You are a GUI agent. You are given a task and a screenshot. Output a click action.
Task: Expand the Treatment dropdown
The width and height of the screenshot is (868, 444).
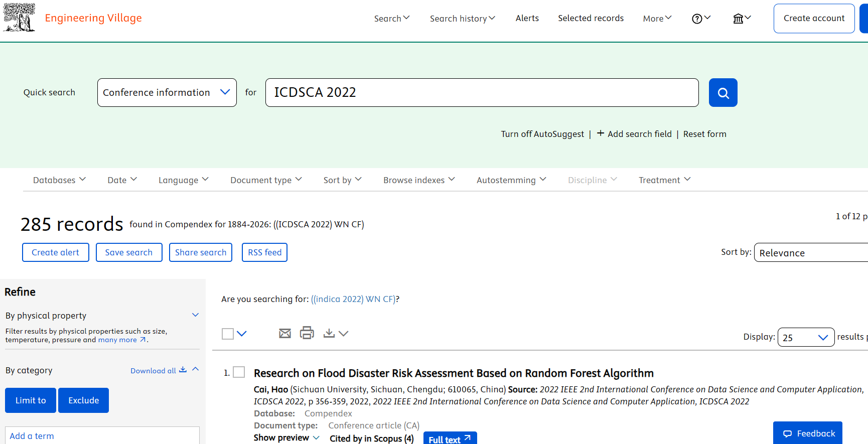[x=664, y=180]
